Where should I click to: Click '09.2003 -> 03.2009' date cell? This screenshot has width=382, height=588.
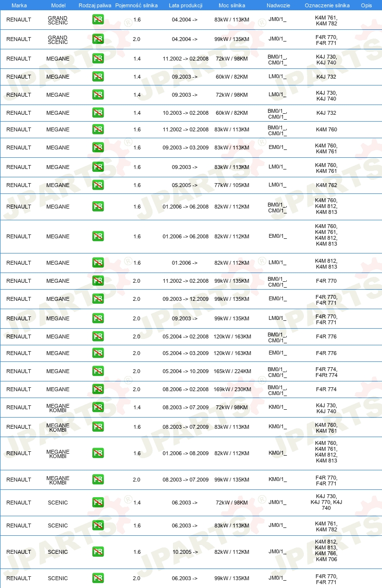186,147
